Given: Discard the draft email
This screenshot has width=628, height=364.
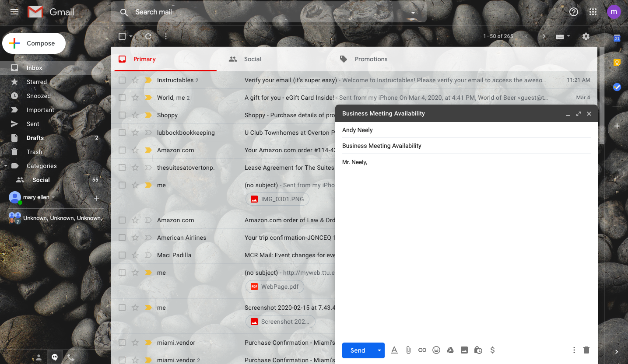Looking at the screenshot, I should [x=586, y=350].
